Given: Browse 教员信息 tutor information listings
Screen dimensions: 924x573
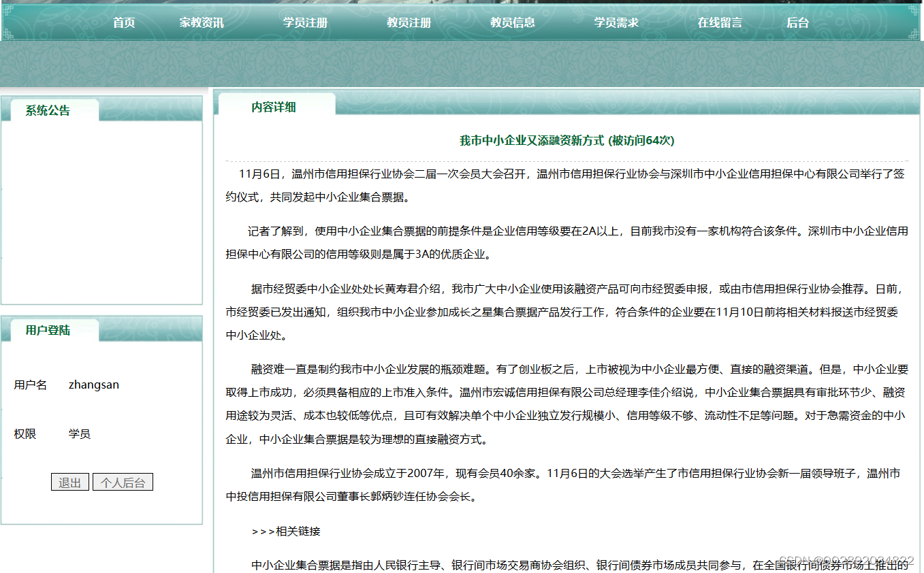Looking at the screenshot, I should point(512,22).
